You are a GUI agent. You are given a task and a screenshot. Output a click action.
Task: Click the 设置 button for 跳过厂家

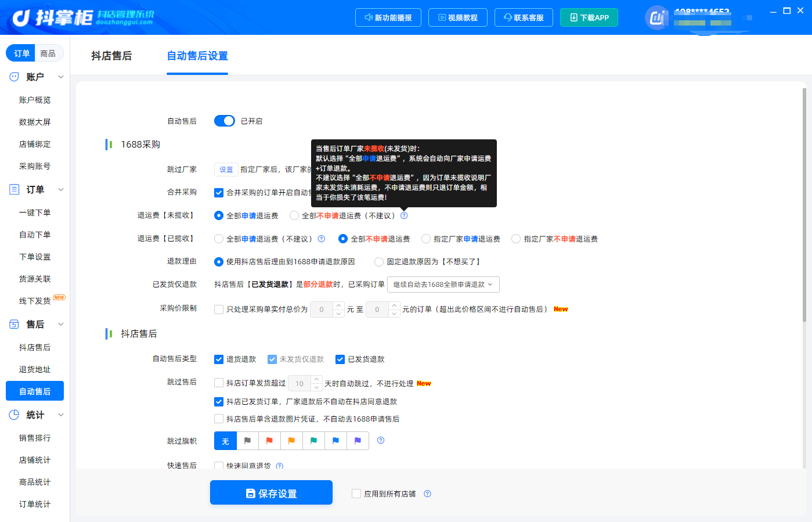tap(226, 170)
